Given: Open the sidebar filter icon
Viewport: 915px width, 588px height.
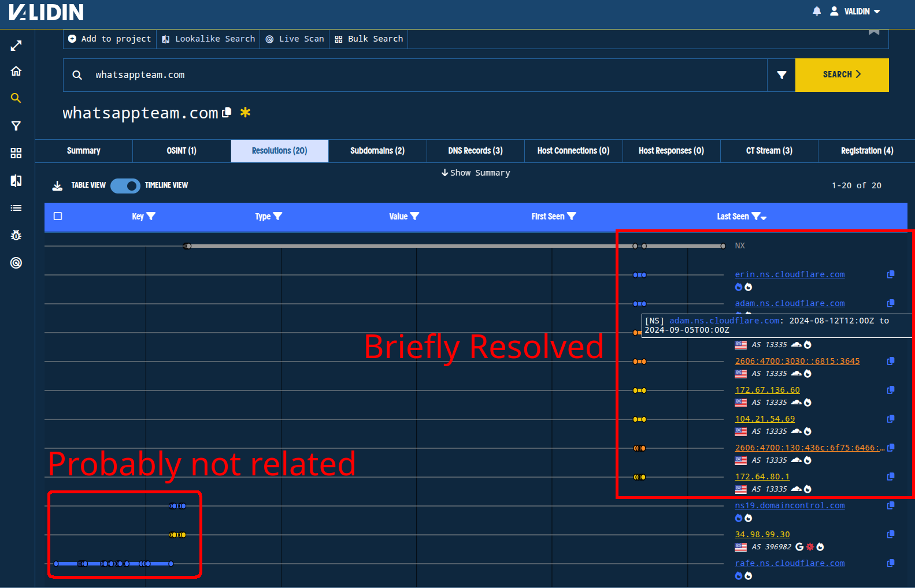Looking at the screenshot, I should (16, 125).
